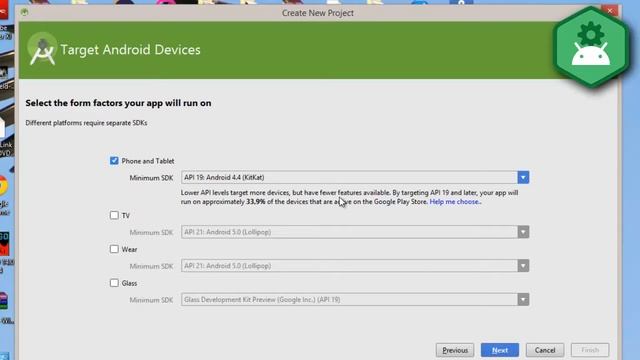
Task: Click the Android gear hexagon badge
Action: coord(590,47)
